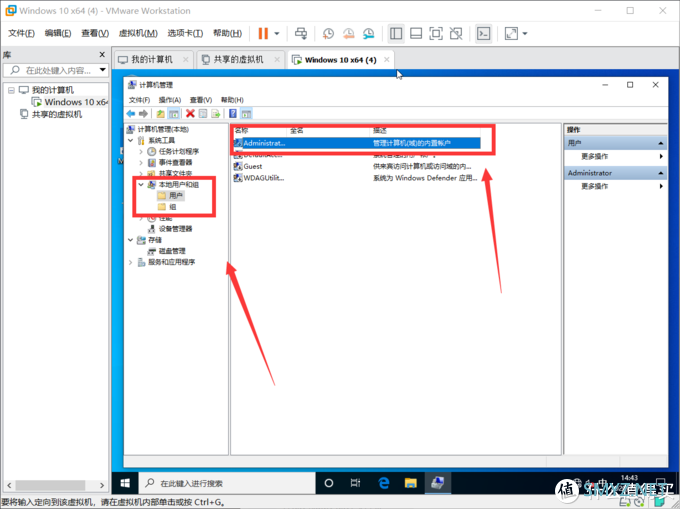The height and width of the screenshot is (509, 680).
Task: Close the library panel with its X
Action: click(102, 54)
